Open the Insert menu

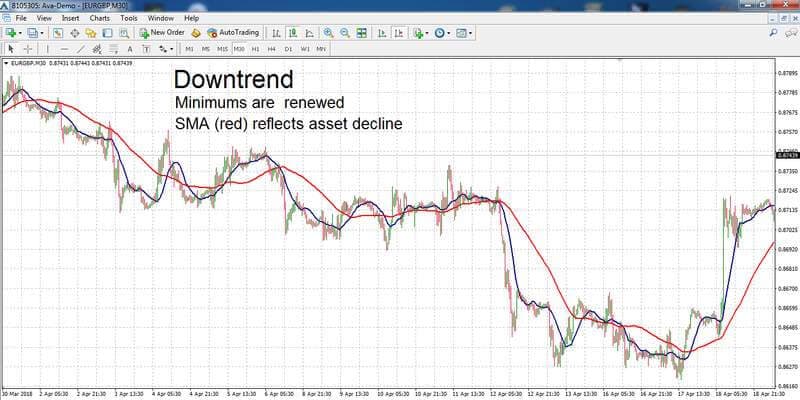coord(70,18)
